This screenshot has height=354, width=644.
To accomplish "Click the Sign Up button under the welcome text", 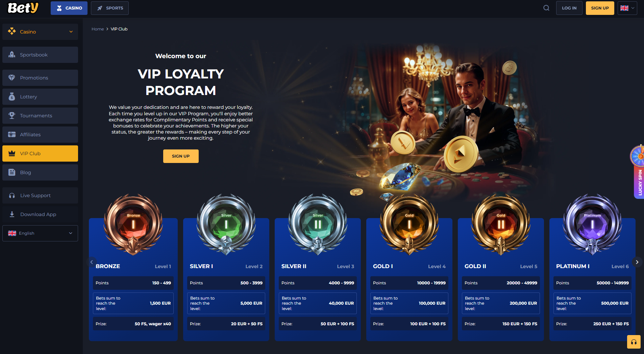I will [181, 156].
